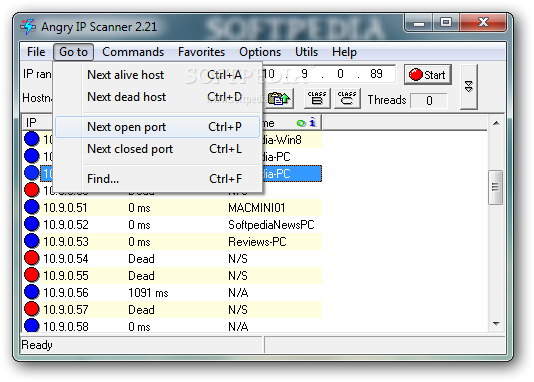534x382 pixels.
Task: Click the Ready status bar text
Action: (37, 345)
